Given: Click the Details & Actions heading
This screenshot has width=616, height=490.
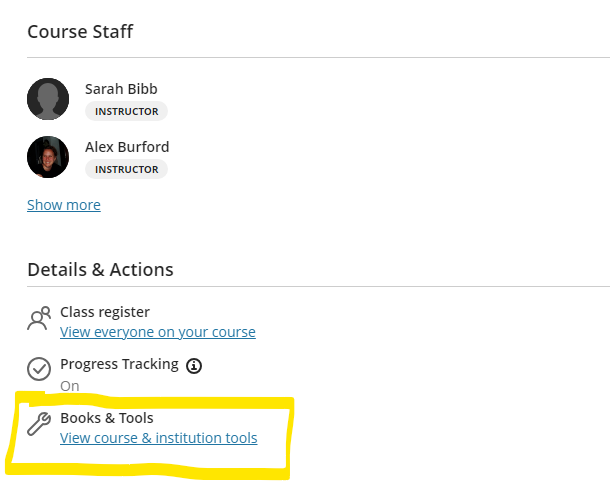Looking at the screenshot, I should pyautogui.click(x=100, y=270).
